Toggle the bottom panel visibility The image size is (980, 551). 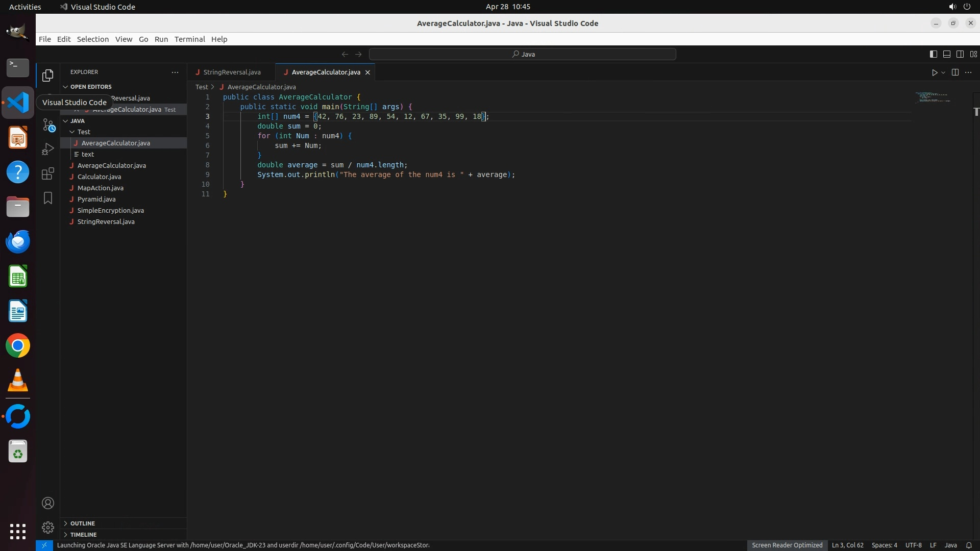(946, 54)
